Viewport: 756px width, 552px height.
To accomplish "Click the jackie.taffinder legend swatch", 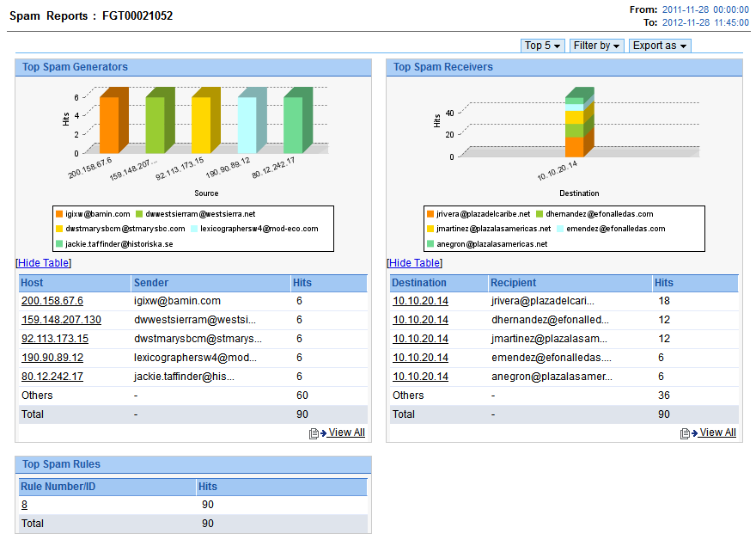I will pyautogui.click(x=59, y=243).
